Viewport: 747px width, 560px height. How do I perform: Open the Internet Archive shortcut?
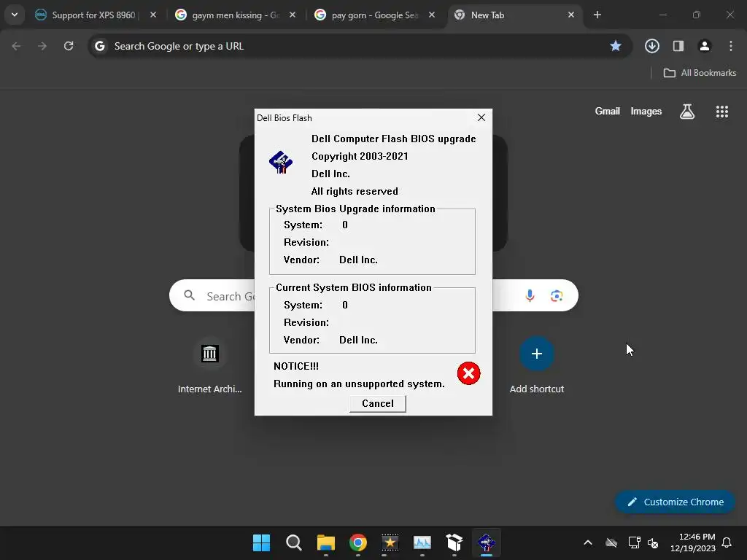pos(209,365)
